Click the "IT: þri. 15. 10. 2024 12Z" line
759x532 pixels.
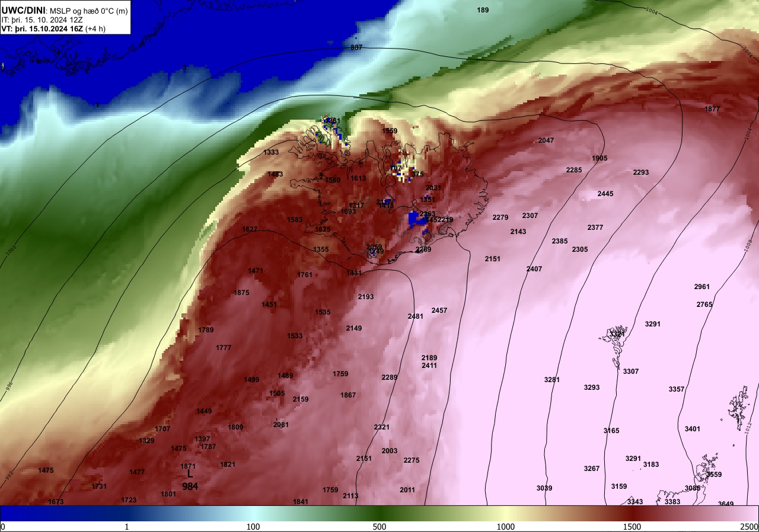coord(42,20)
